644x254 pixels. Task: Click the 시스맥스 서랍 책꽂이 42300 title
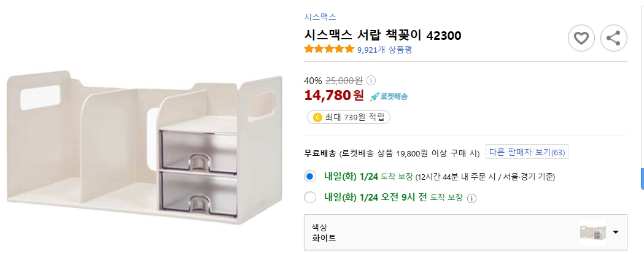click(x=382, y=36)
